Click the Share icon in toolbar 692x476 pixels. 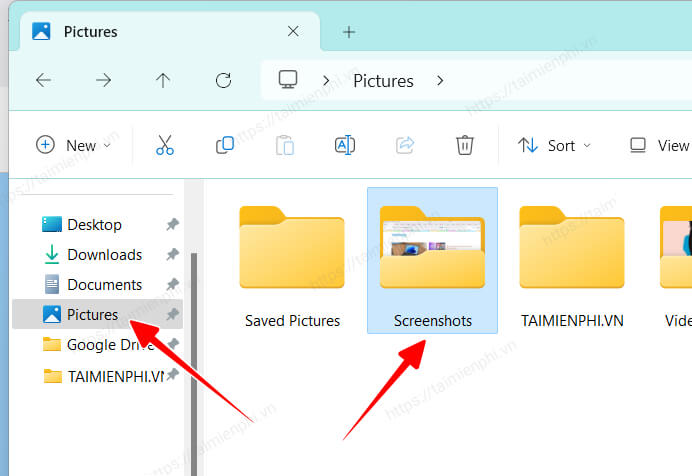coord(405,145)
